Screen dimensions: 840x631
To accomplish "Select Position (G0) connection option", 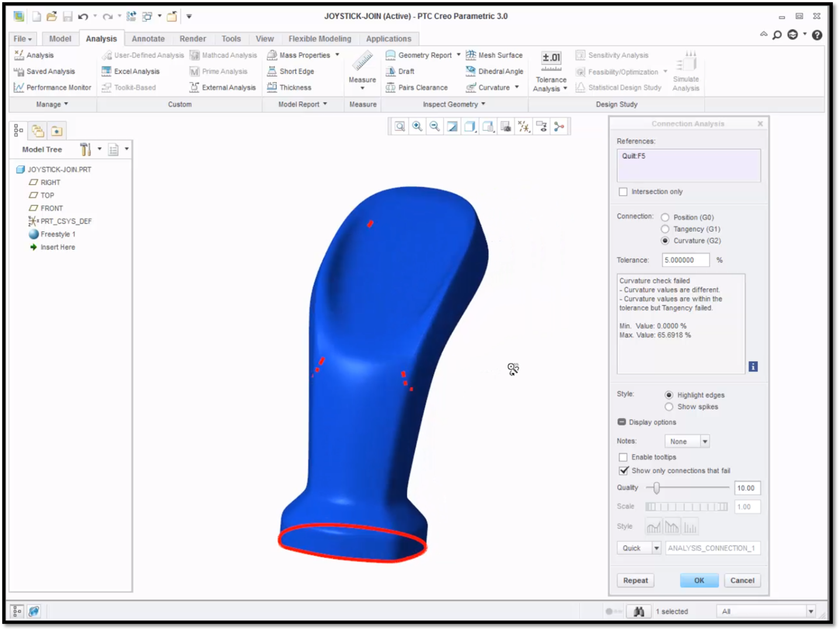I will [665, 217].
